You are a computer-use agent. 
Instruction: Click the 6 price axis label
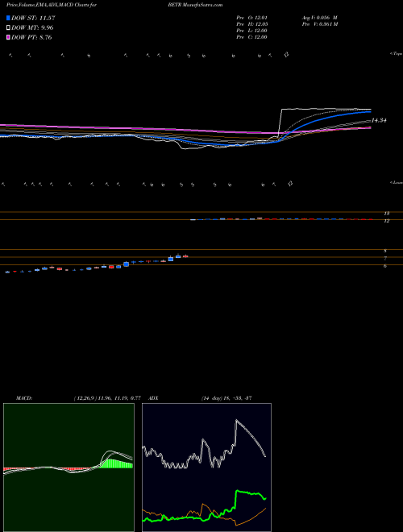click(x=385, y=266)
